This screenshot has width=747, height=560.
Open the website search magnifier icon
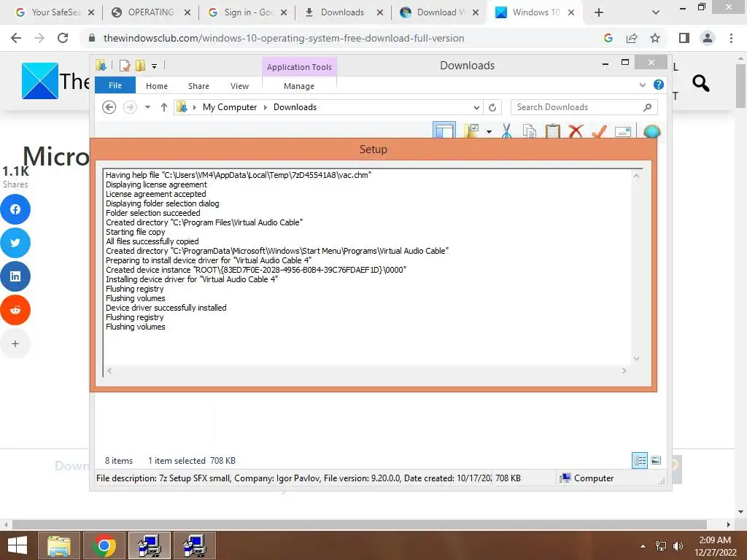click(701, 83)
